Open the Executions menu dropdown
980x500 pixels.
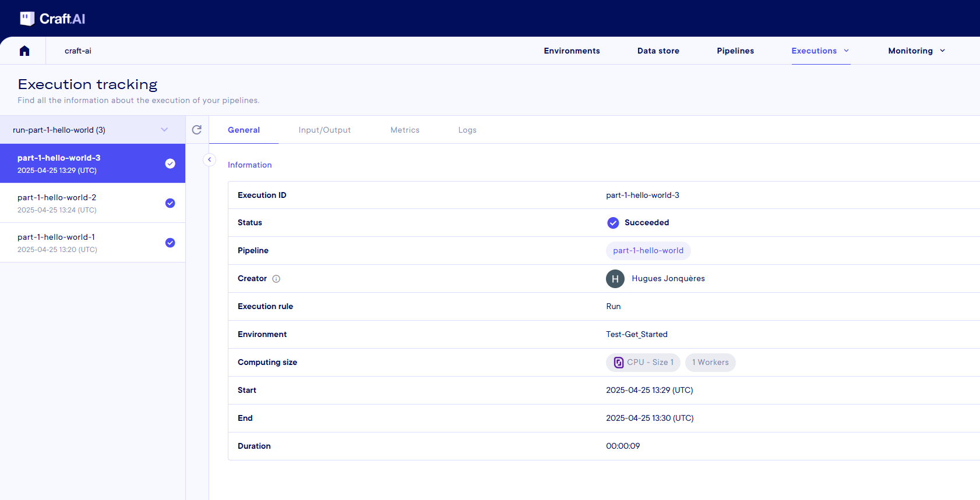click(x=820, y=51)
